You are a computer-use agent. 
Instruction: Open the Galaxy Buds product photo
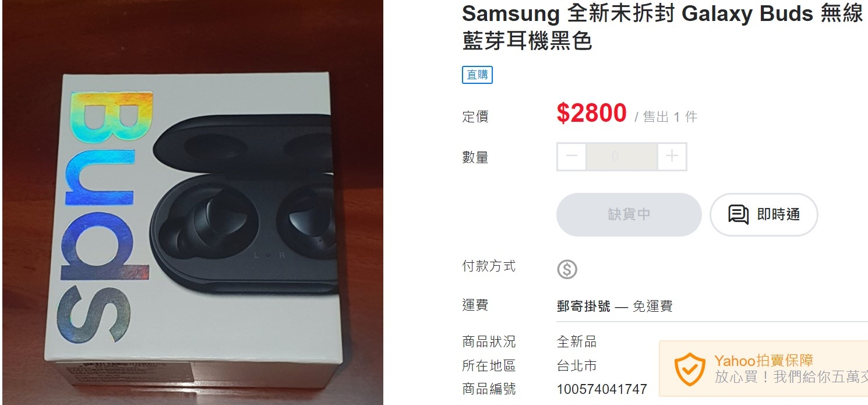pyautogui.click(x=192, y=202)
